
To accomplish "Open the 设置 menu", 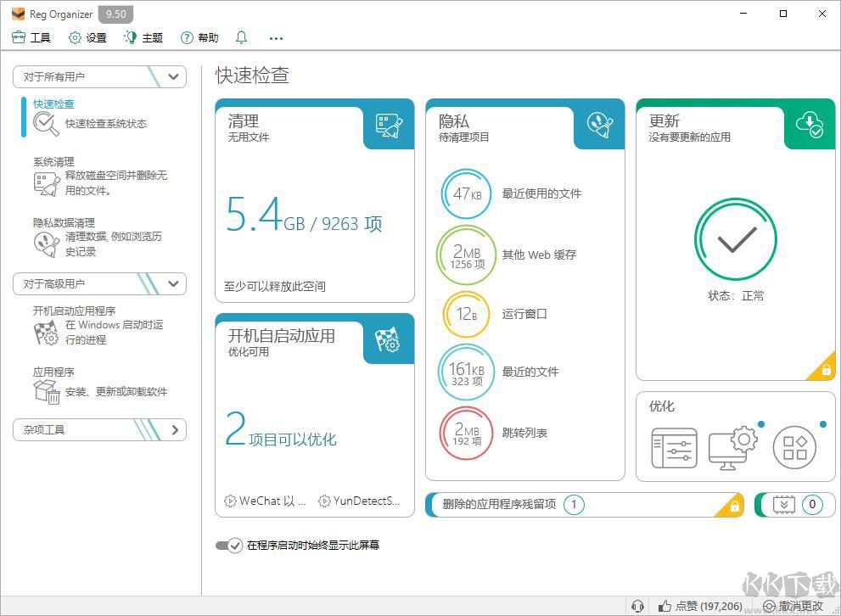I will (x=87, y=37).
